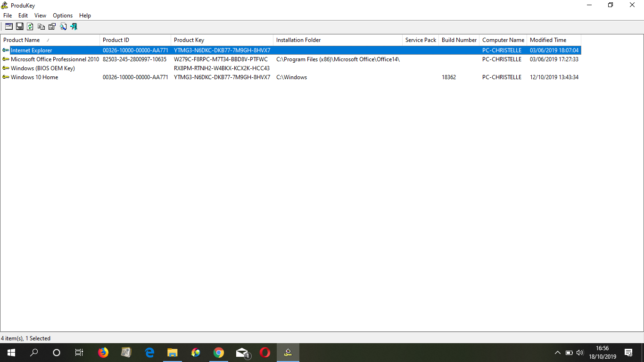Click the Select Source toolbar icon
The height and width of the screenshot is (362, 644).
coord(9,27)
